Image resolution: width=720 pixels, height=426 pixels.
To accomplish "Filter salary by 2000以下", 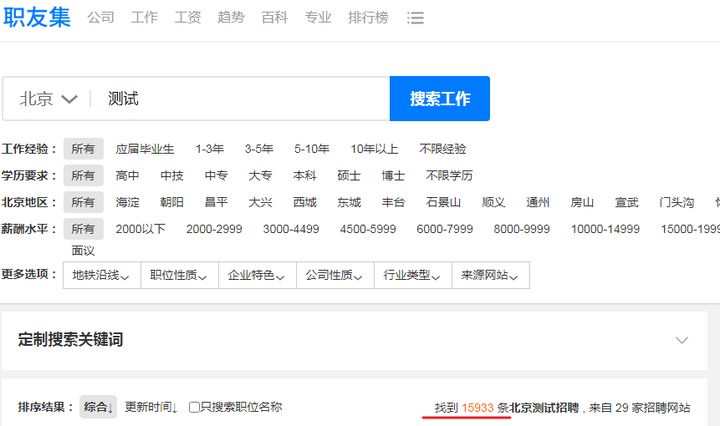I will [x=140, y=229].
